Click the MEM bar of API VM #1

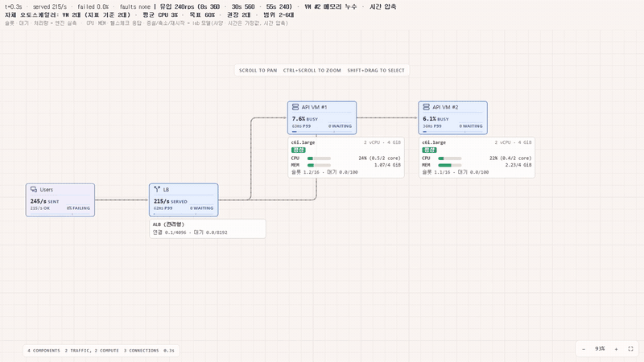319,165
